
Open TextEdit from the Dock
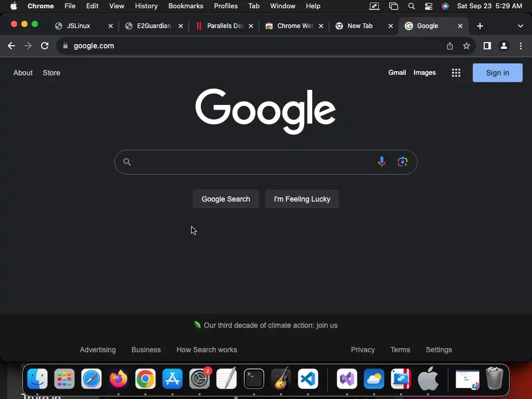(227, 379)
